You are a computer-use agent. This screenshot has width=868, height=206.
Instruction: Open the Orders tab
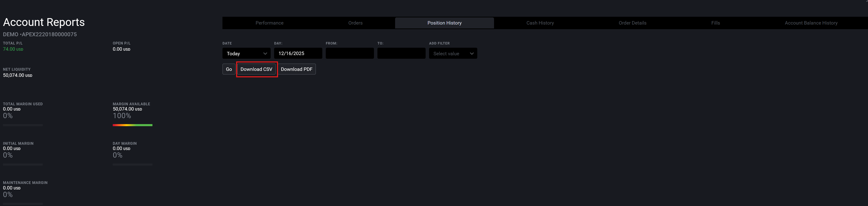[x=355, y=23]
